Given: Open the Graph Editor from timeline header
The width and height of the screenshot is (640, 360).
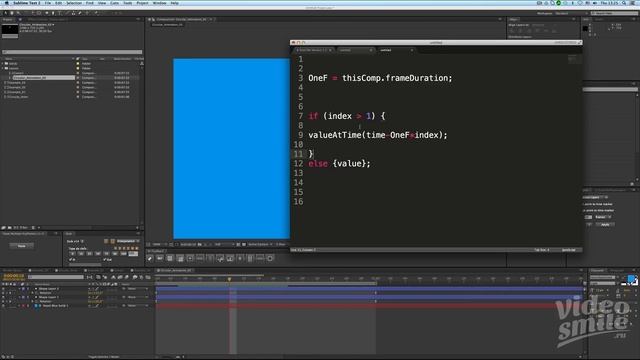Looking at the screenshot, I should (148, 277).
